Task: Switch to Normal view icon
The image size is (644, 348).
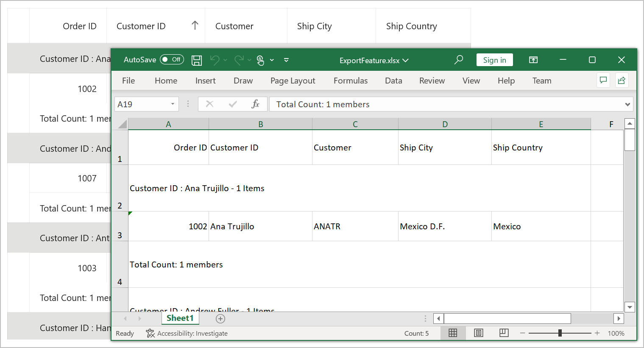Action: pyautogui.click(x=453, y=333)
